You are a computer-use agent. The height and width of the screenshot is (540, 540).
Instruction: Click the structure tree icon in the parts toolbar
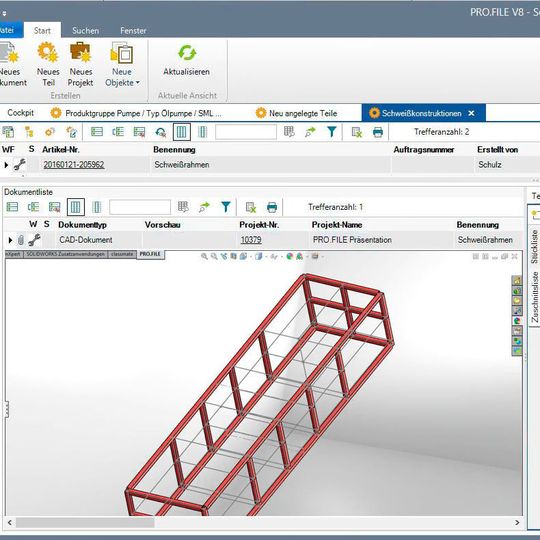pyautogui.click(x=29, y=132)
